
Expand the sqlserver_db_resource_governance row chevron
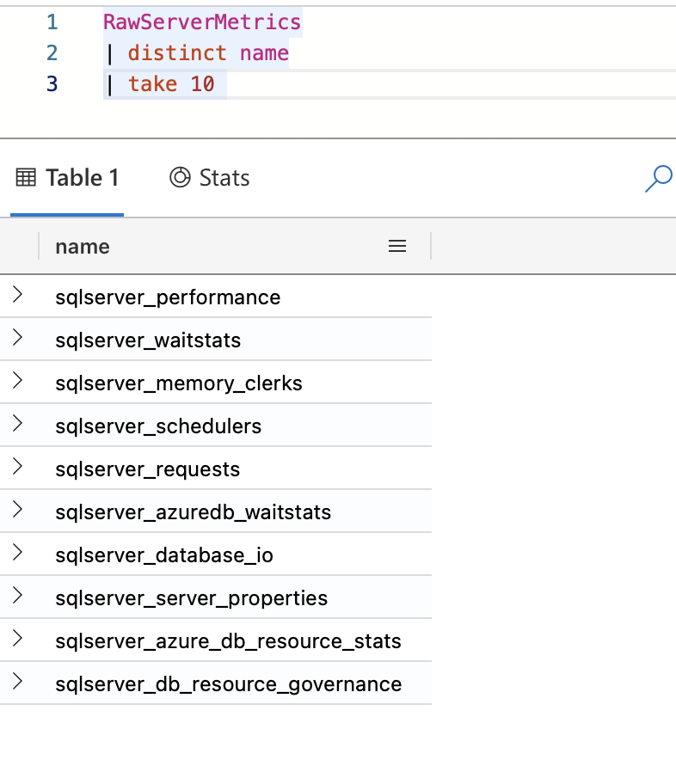tap(17, 682)
